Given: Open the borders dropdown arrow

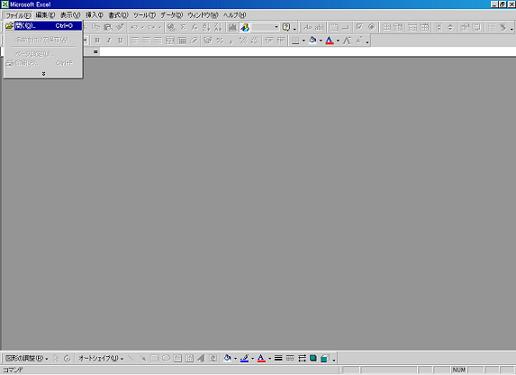Looking at the screenshot, I should click(304, 41).
